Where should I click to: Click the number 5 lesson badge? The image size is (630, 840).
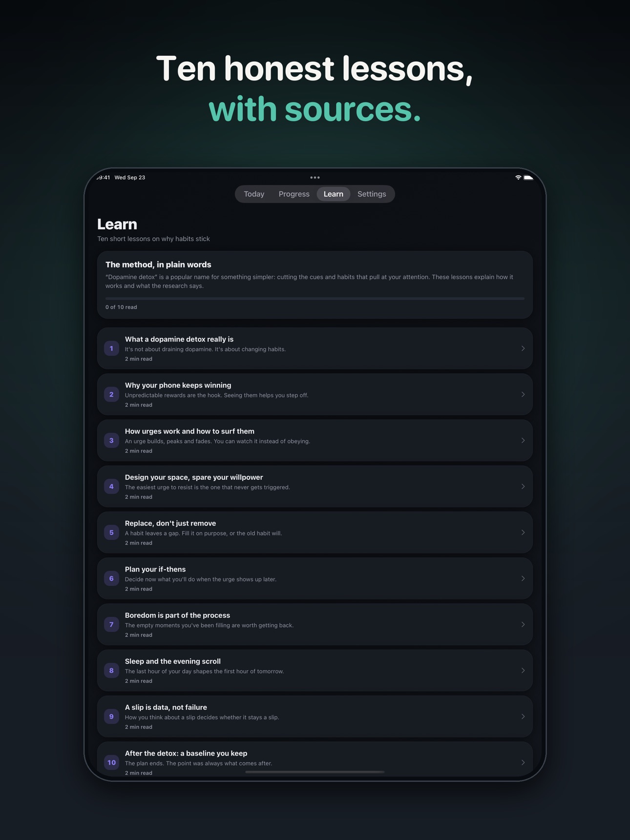111,533
